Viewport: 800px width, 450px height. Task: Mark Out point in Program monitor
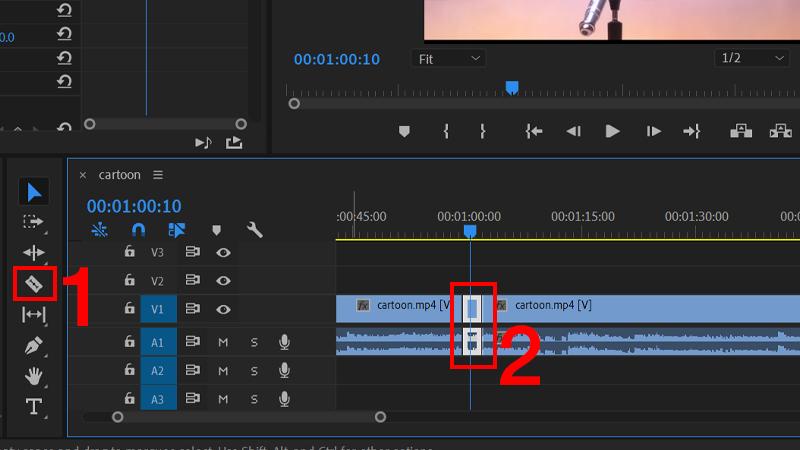[x=482, y=132]
